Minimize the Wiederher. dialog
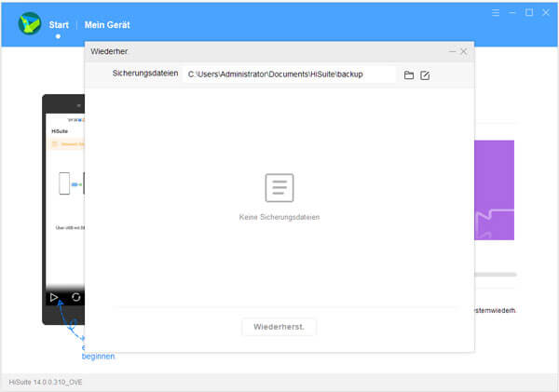 [x=452, y=51]
